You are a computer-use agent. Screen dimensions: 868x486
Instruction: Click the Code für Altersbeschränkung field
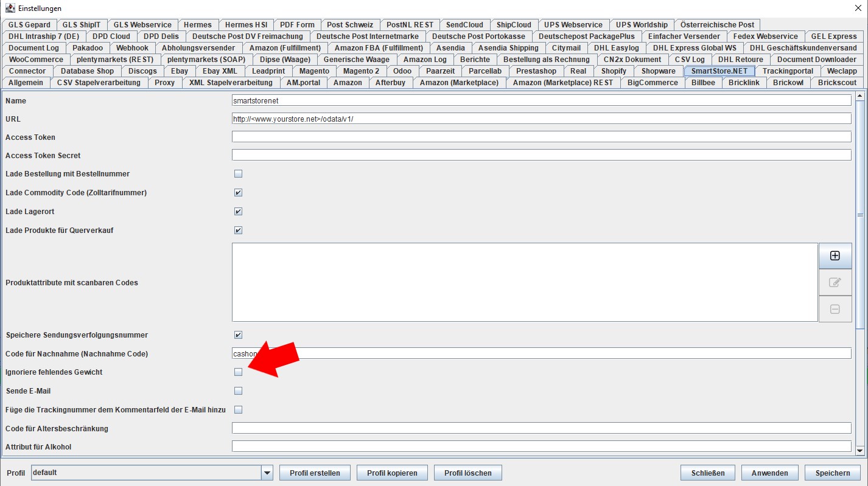tap(541, 428)
